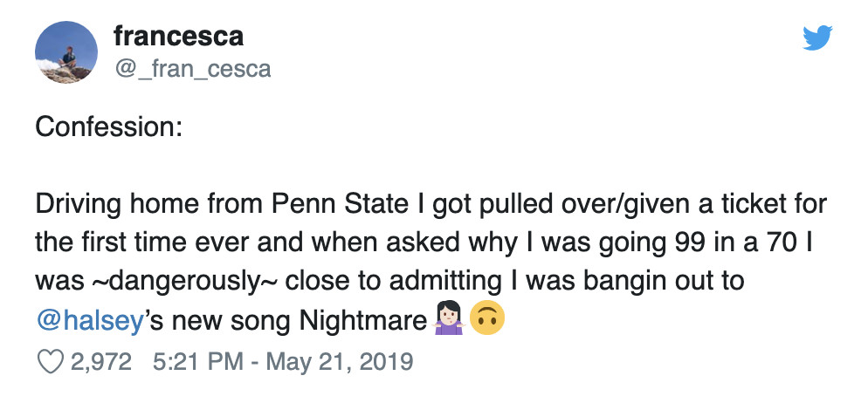The height and width of the screenshot is (396, 868).
Task: Click the Twitter bird logo
Action: (816, 38)
